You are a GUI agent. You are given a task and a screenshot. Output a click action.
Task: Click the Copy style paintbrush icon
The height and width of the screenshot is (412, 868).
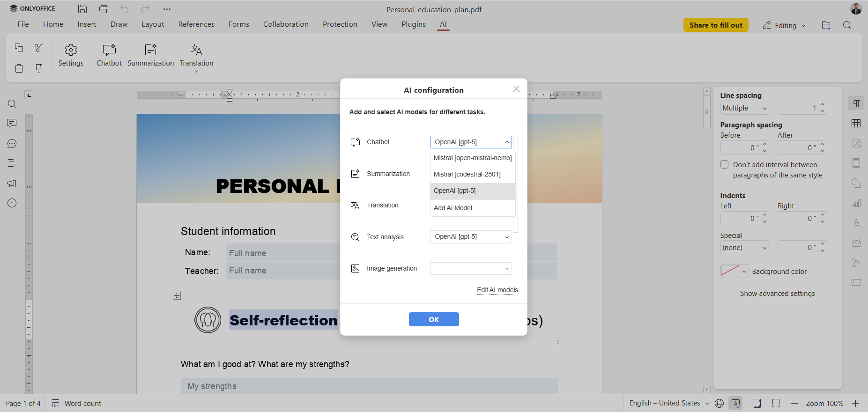[39, 68]
